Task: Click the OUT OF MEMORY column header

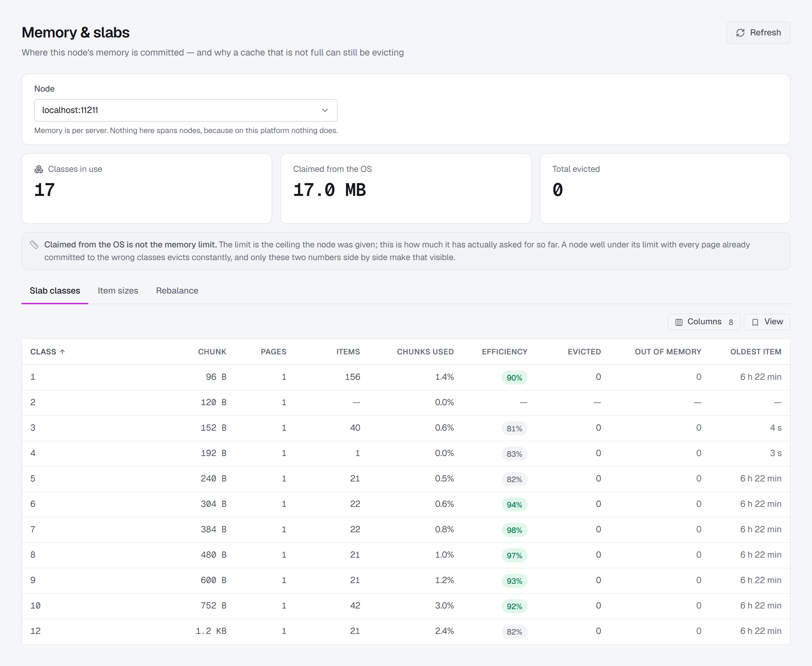Action: (668, 352)
